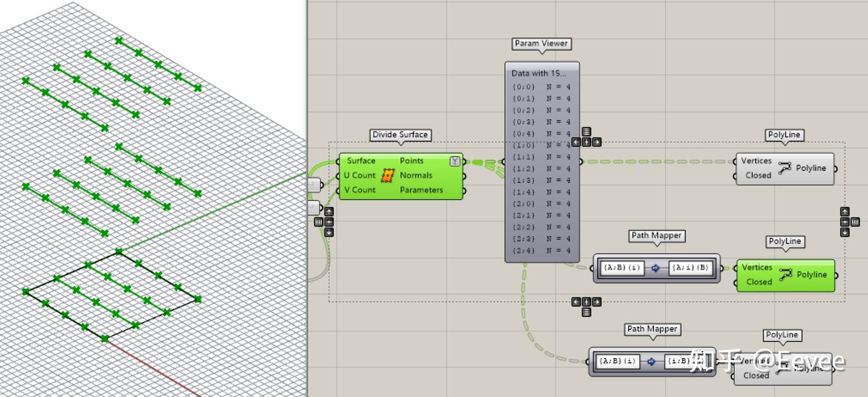Click the Divide Surface name label
The height and width of the screenshot is (397, 868).
(400, 135)
